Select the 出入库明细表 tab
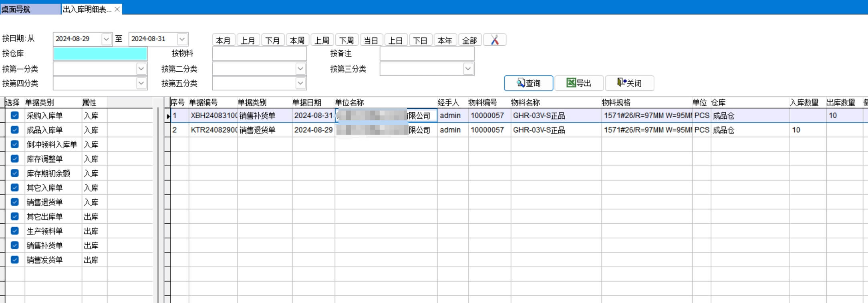This screenshot has height=303, width=868. [x=87, y=9]
